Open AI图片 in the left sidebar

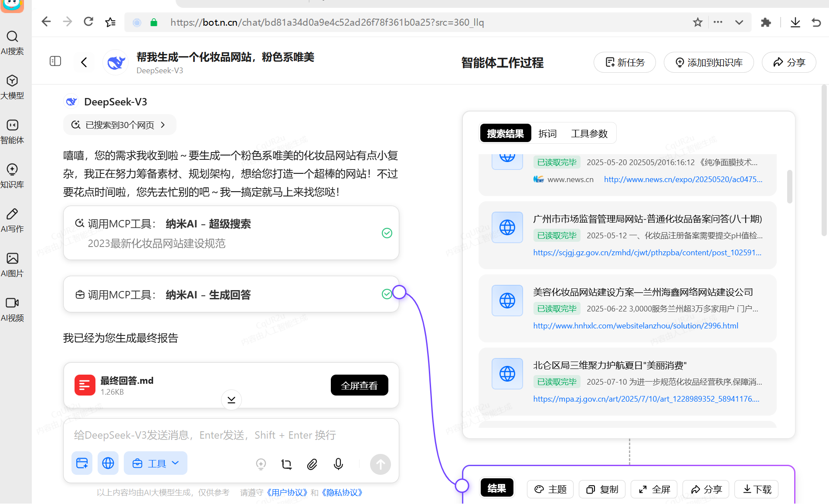tap(12, 265)
